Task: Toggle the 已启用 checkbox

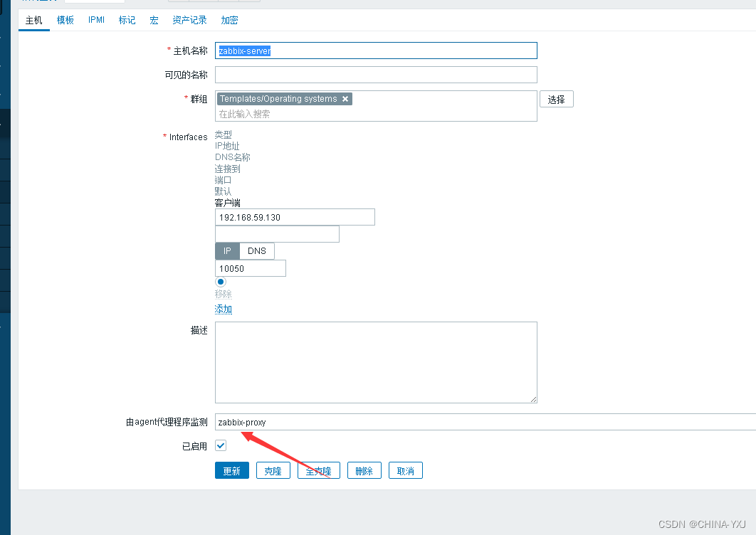Action: click(x=221, y=446)
